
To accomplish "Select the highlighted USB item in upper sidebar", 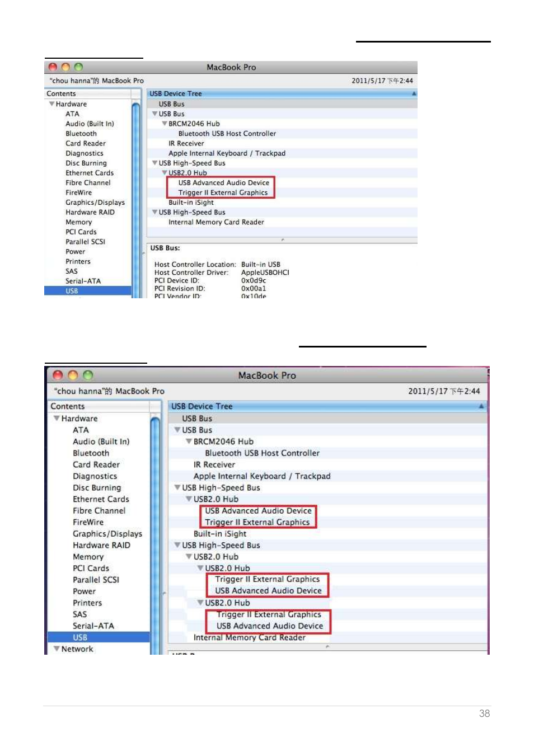I will point(88,291).
